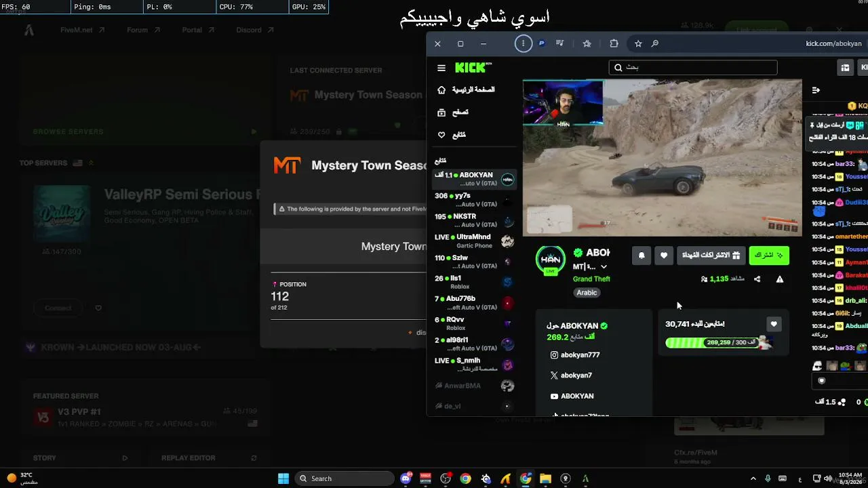Click the kick.com/abokyan address bar
This screenshot has width=868, height=488.
[x=833, y=43]
